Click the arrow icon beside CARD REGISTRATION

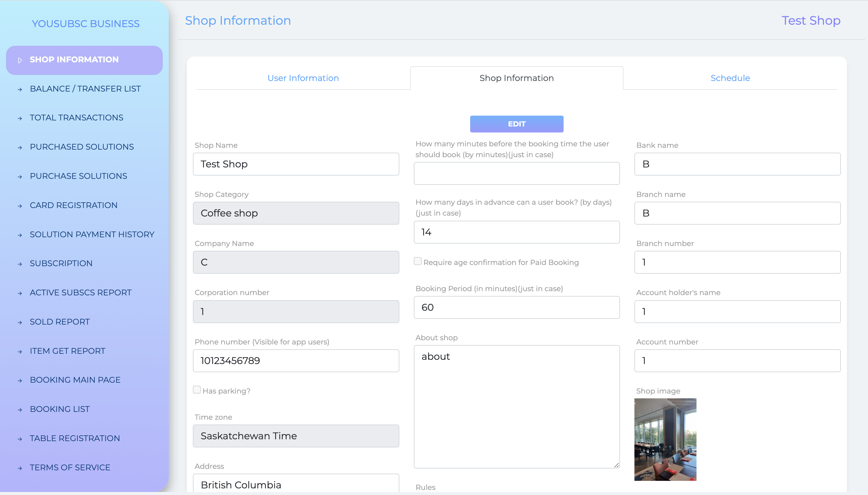(20, 206)
